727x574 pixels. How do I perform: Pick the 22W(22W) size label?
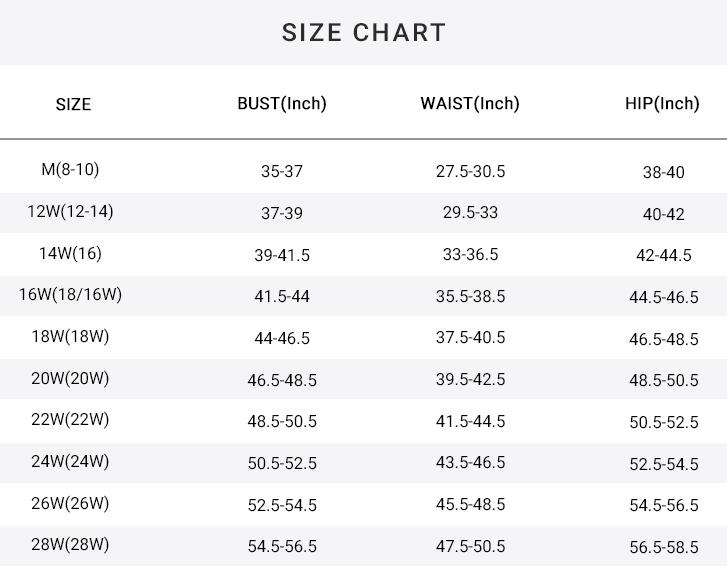(70, 419)
